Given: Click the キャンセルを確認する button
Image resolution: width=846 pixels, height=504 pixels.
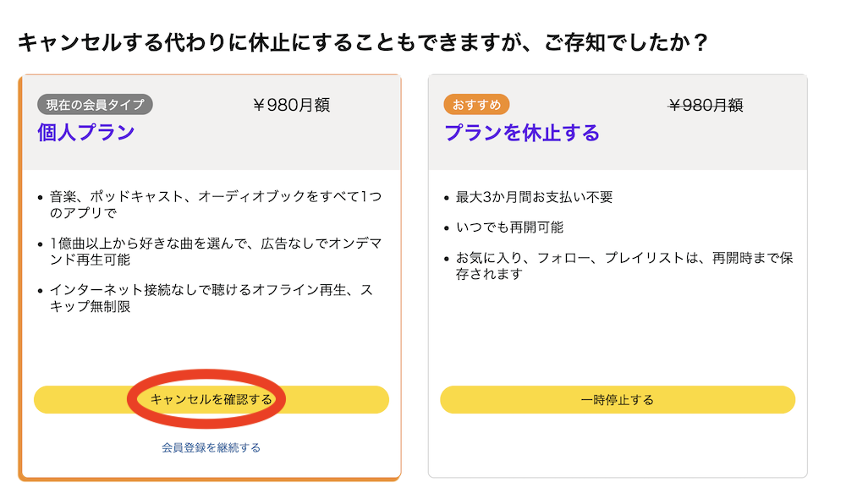Looking at the screenshot, I should (211, 399).
